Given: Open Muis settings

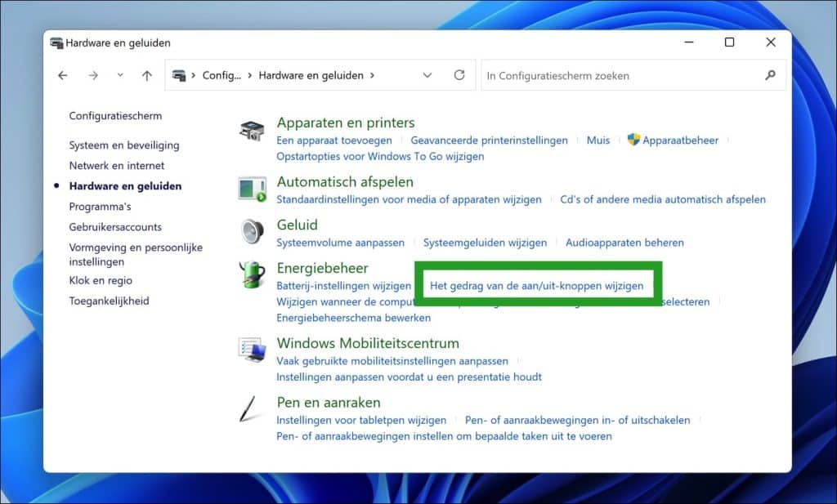Looking at the screenshot, I should (x=598, y=140).
